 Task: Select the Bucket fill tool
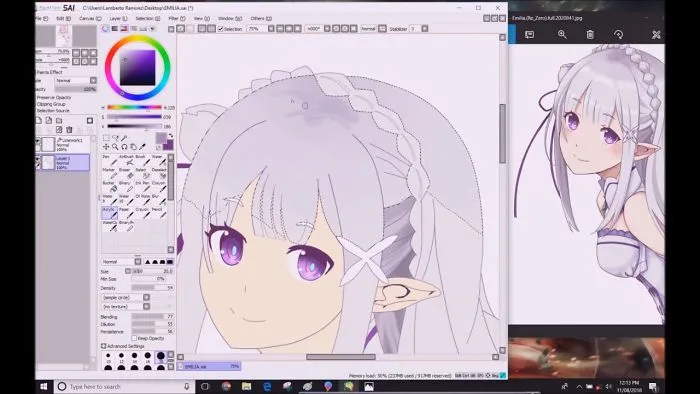(x=109, y=186)
